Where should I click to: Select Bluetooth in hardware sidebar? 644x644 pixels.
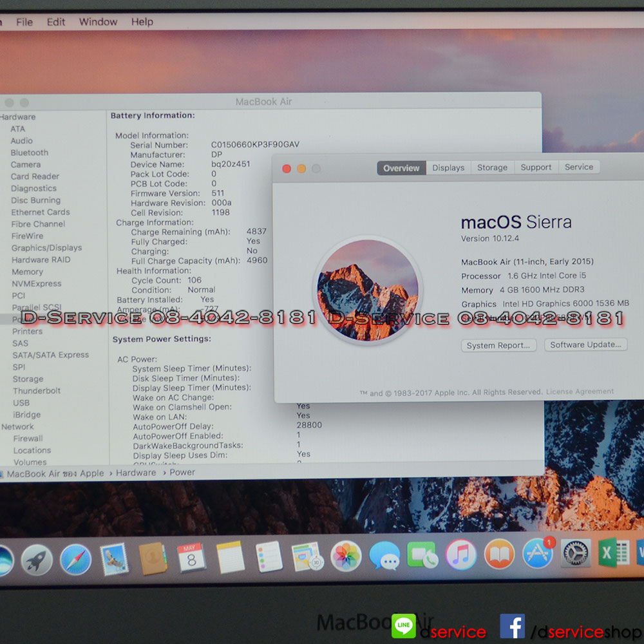(29, 153)
